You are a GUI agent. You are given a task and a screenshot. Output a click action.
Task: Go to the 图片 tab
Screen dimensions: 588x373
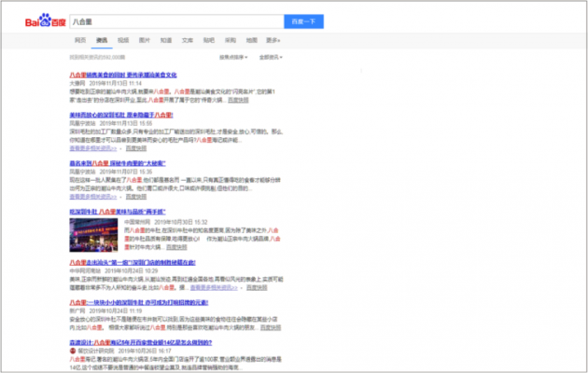(x=145, y=41)
